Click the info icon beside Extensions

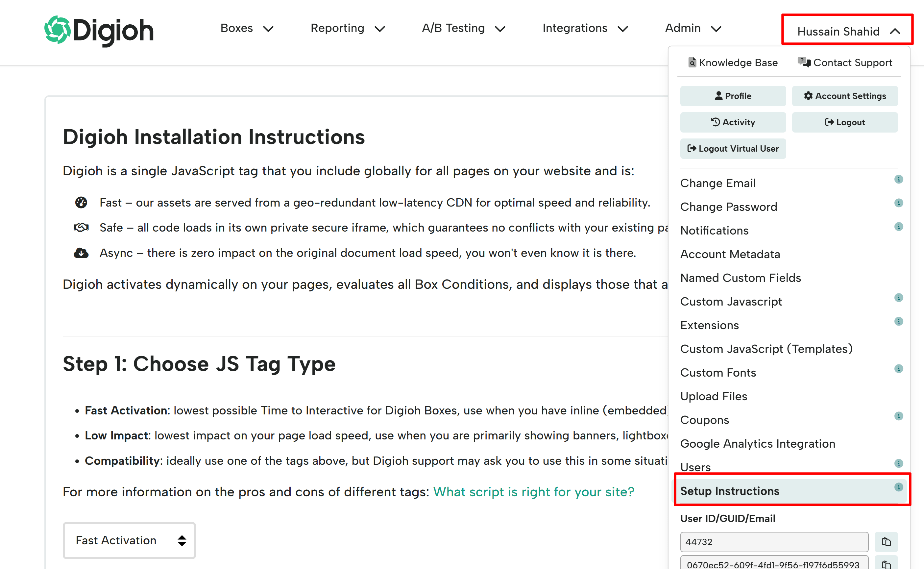(x=898, y=321)
